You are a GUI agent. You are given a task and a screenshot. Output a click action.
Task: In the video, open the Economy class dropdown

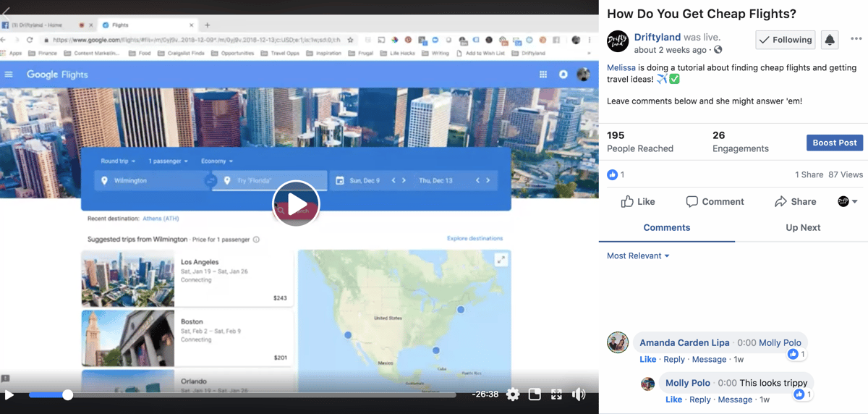click(x=217, y=161)
